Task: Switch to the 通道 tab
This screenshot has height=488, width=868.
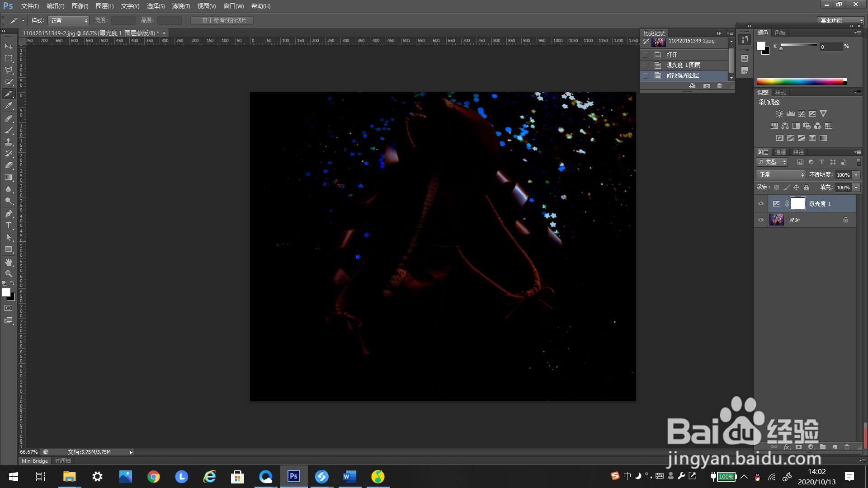Action: [780, 152]
